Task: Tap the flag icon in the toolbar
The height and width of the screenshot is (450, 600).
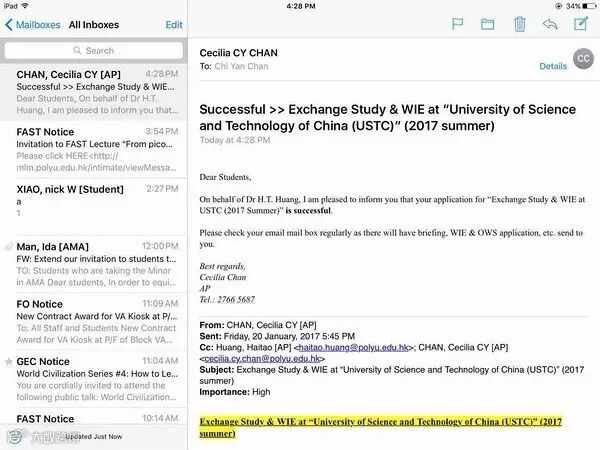Action: tap(457, 24)
